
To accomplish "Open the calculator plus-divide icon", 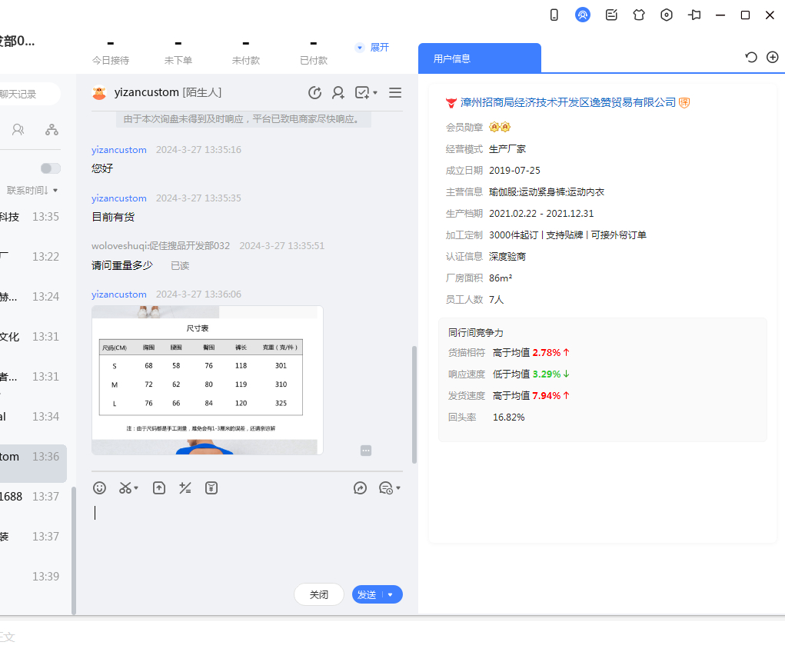I will (x=185, y=487).
